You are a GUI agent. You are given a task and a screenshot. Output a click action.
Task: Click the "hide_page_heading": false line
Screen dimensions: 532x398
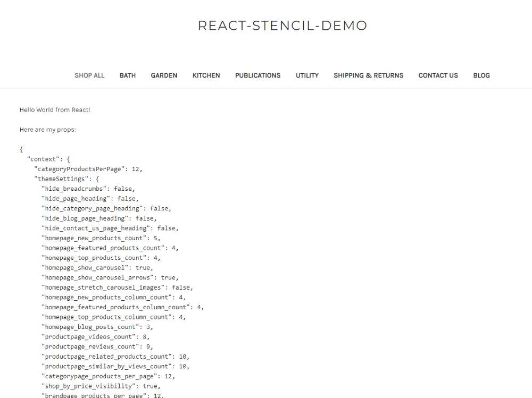tap(90, 198)
